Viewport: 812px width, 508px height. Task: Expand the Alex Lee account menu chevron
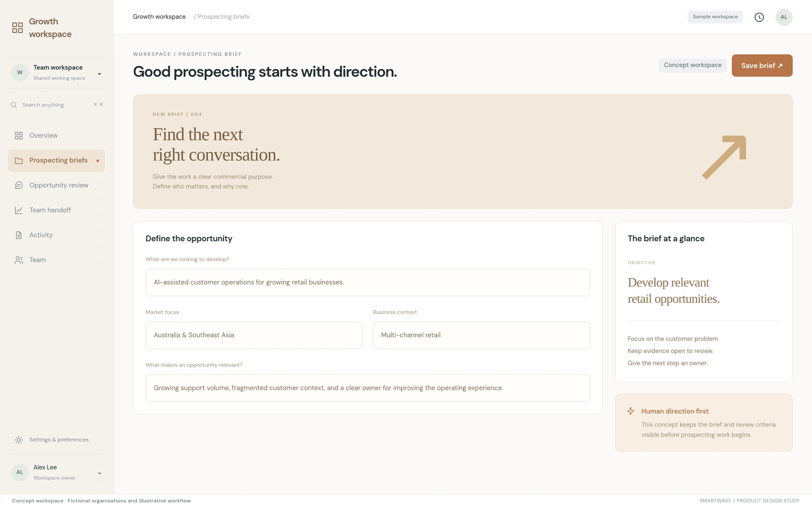[99, 473]
